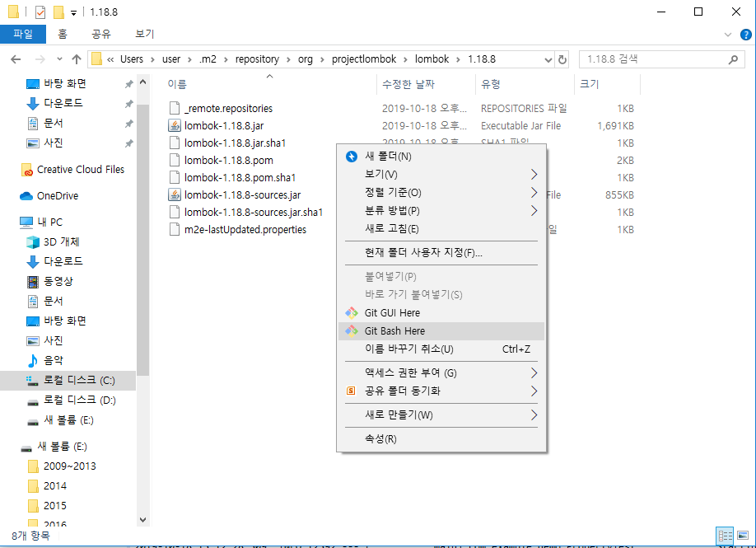The width and height of the screenshot is (756, 548).
Task: Select the lombok-1.18.8.jar Java file icon
Action: (x=175, y=126)
